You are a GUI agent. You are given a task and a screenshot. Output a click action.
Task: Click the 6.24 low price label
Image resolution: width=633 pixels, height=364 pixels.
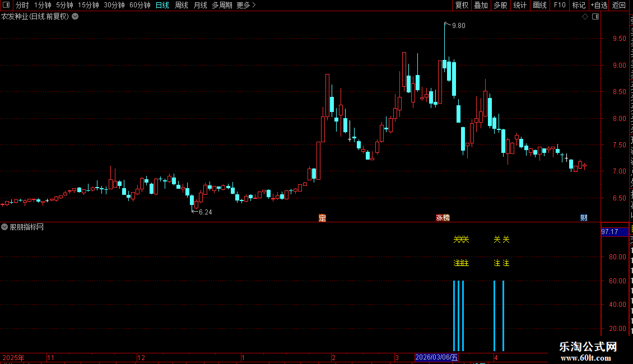coord(206,212)
